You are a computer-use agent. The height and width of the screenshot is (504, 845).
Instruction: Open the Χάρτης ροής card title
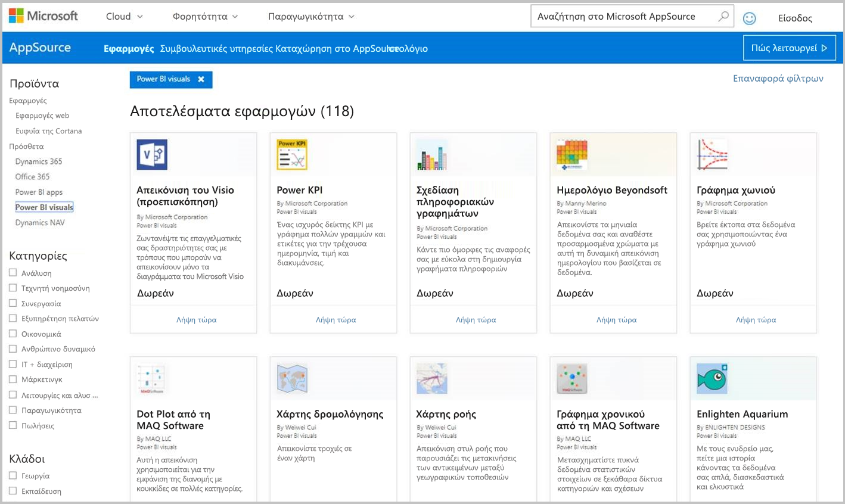click(x=446, y=414)
